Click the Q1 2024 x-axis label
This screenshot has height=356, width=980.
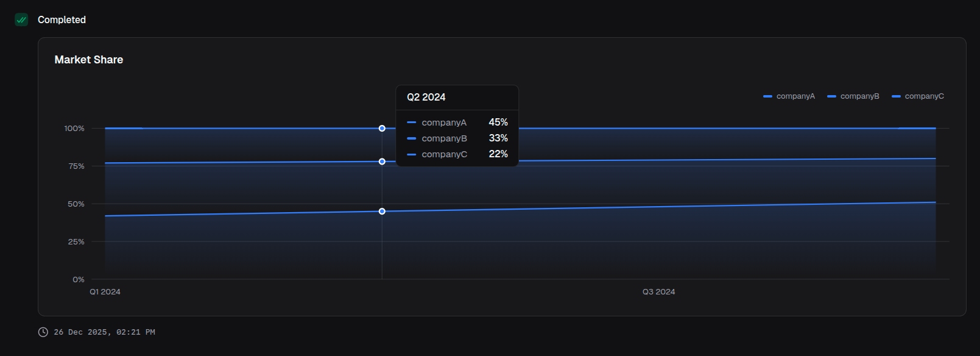105,292
